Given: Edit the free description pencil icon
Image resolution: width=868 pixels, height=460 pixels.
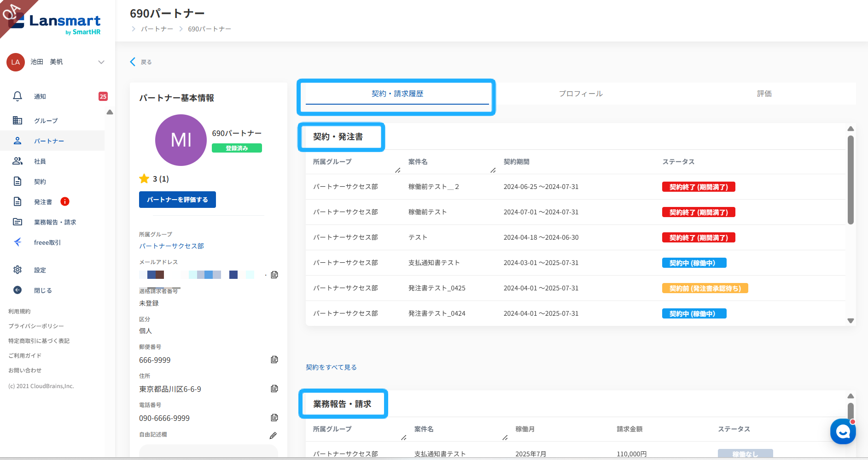Looking at the screenshot, I should [273, 435].
